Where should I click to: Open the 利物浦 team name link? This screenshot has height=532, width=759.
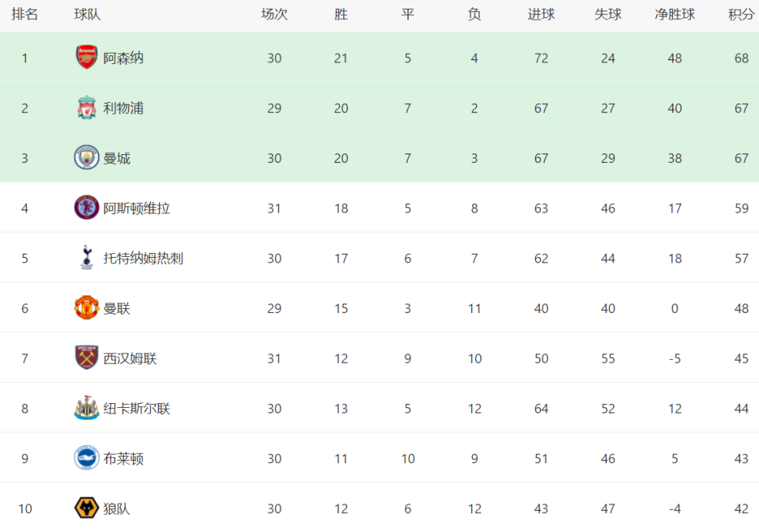point(123,108)
